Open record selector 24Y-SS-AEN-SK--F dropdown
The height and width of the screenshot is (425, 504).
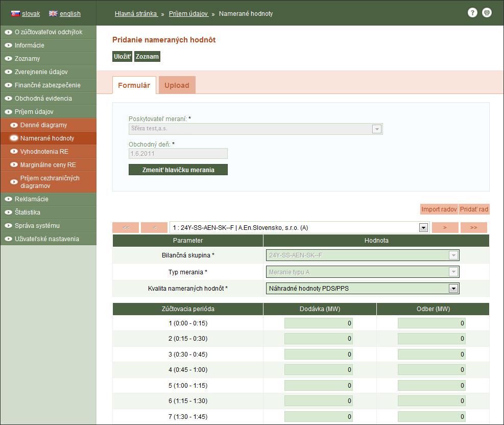pos(300,228)
